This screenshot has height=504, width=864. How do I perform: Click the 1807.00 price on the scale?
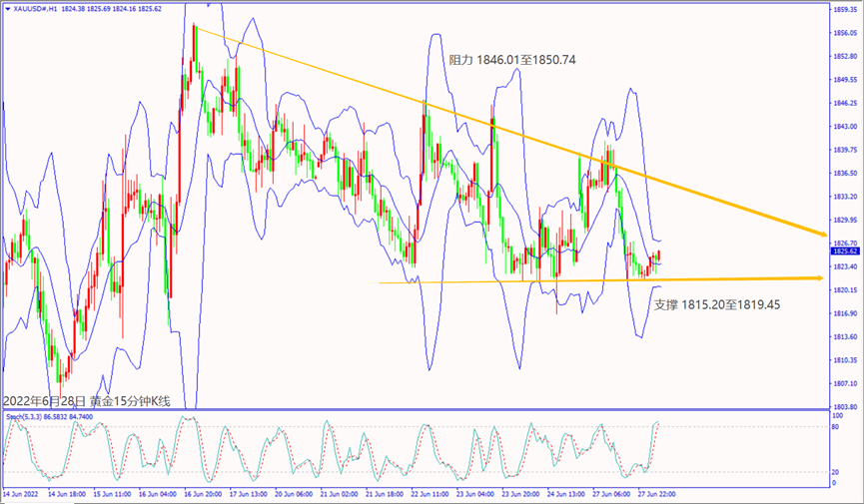[844, 384]
